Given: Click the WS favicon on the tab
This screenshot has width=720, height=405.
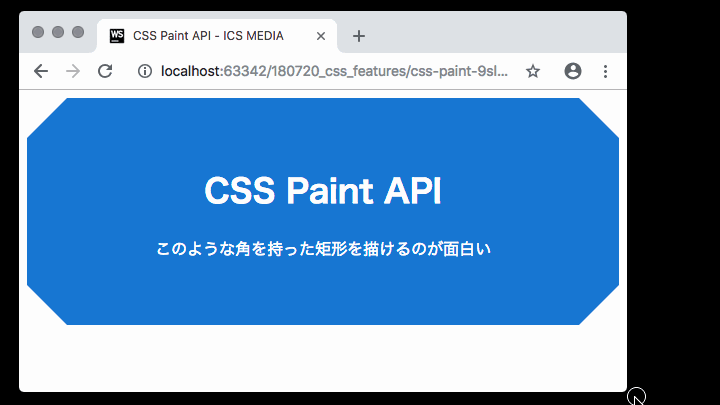Looking at the screenshot, I should coord(117,36).
